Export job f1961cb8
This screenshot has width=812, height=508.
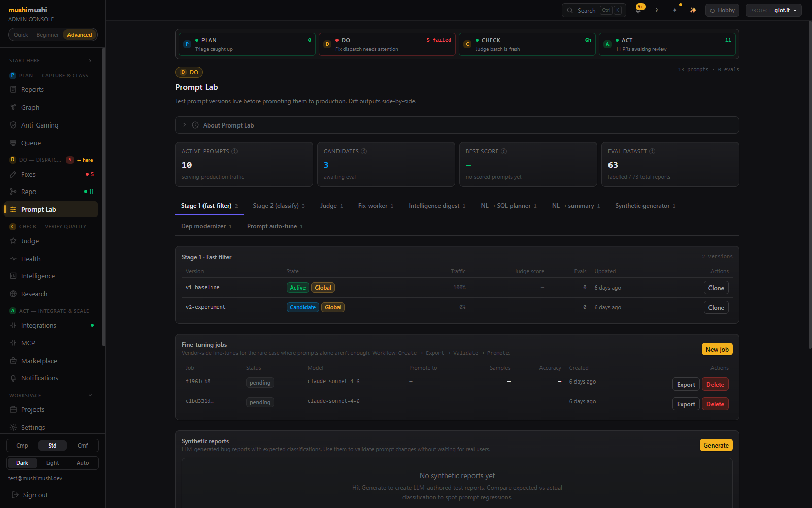tap(686, 385)
